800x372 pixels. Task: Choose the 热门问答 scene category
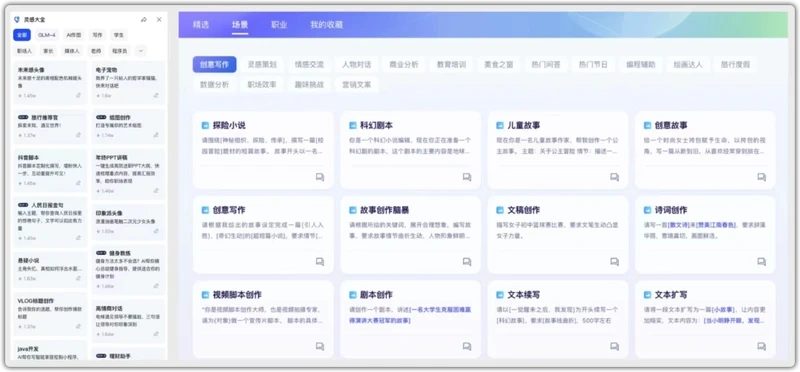pos(546,65)
